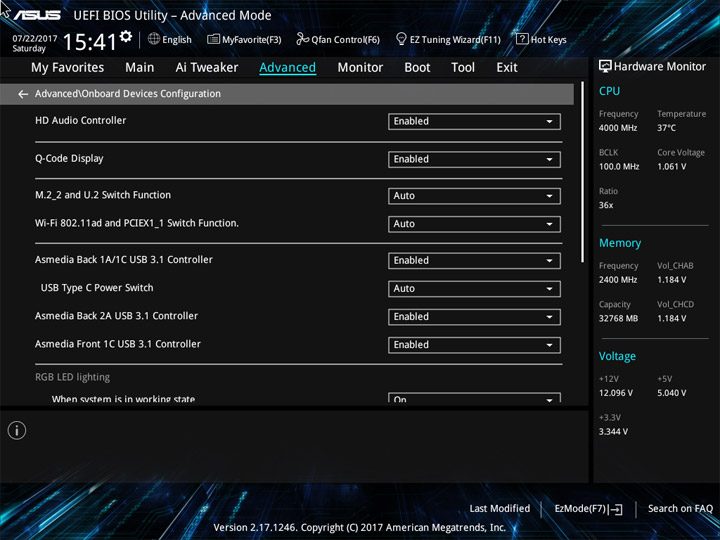The height and width of the screenshot is (540, 720).
Task: Click the Qfan Control fan icon
Action: [302, 39]
